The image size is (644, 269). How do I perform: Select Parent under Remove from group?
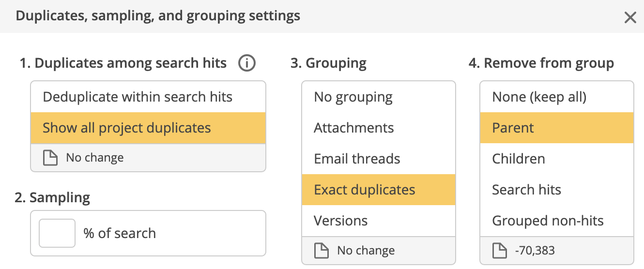pyautogui.click(x=557, y=128)
